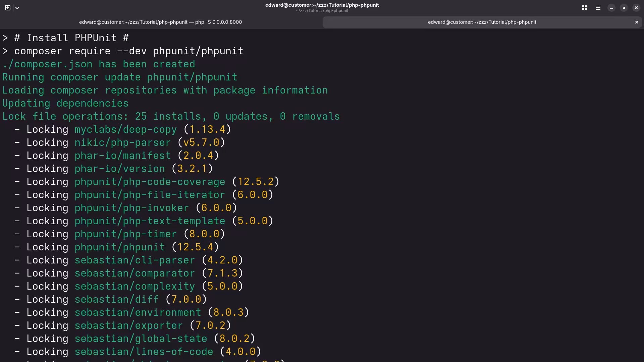Minimize the terminal window
Image resolution: width=644 pixels, height=362 pixels.
[x=611, y=8]
